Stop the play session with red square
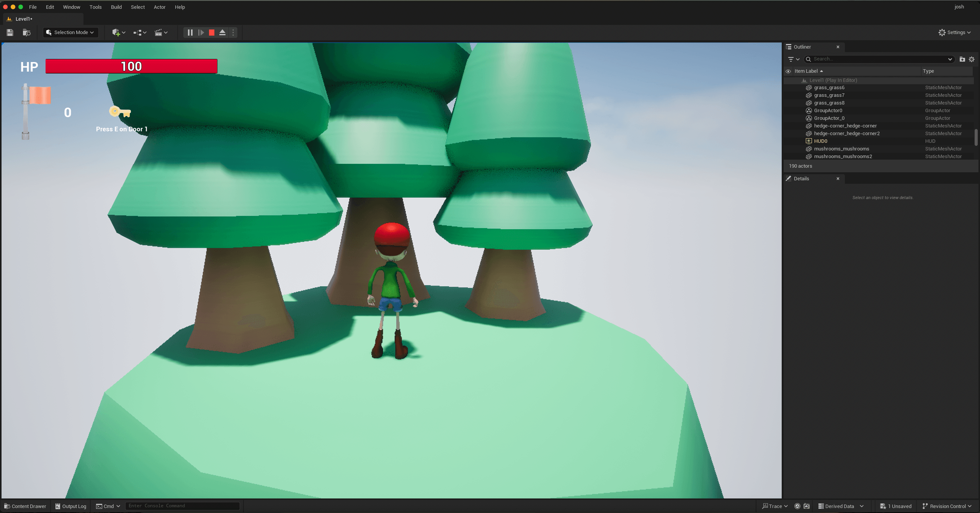 pyautogui.click(x=211, y=33)
